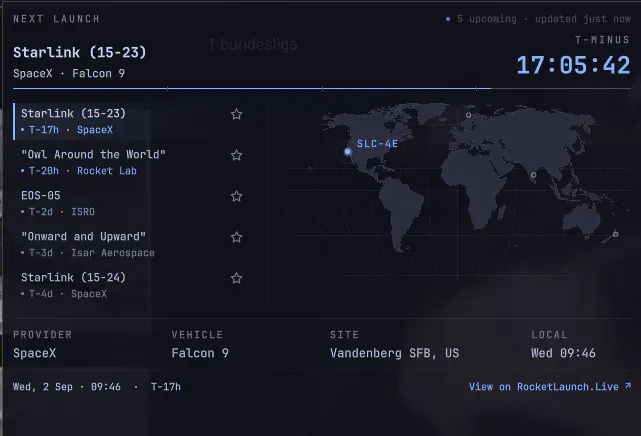
Task: Choose the "Onward and Upward" launch entry
Action: coord(132,244)
